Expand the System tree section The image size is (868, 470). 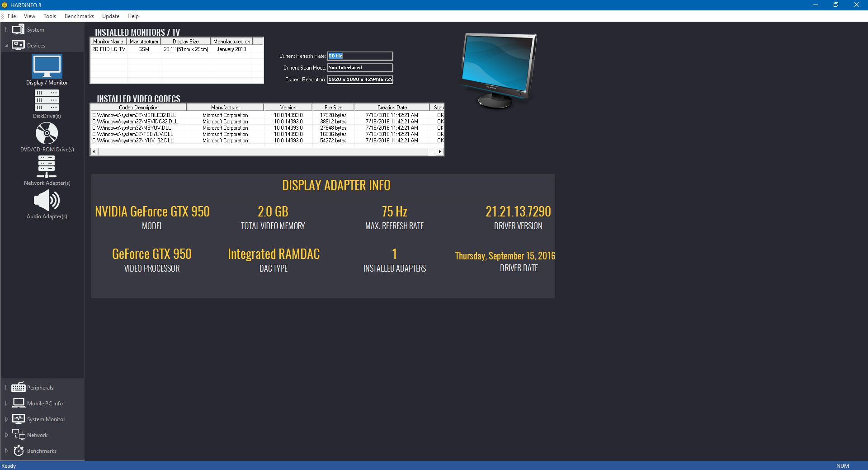(6, 30)
